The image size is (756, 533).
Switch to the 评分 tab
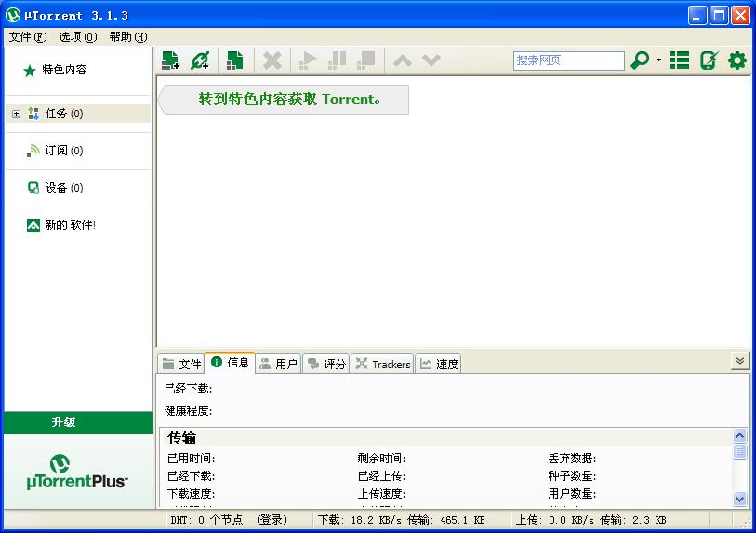[x=326, y=364]
